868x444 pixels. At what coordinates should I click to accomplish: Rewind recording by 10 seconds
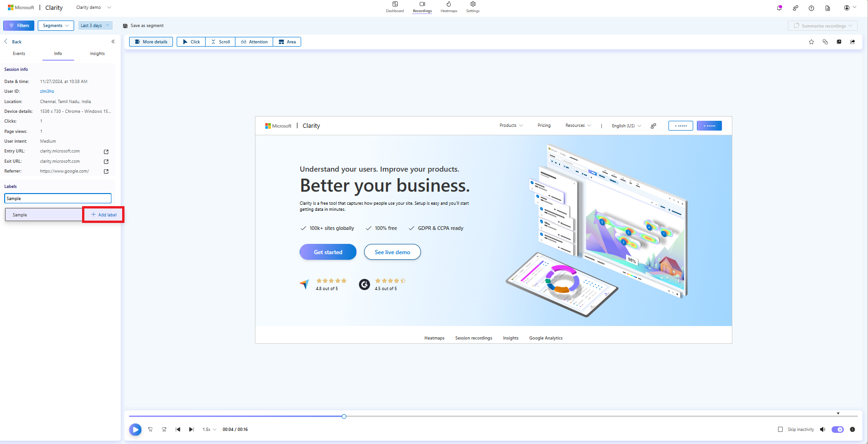pyautogui.click(x=150, y=430)
